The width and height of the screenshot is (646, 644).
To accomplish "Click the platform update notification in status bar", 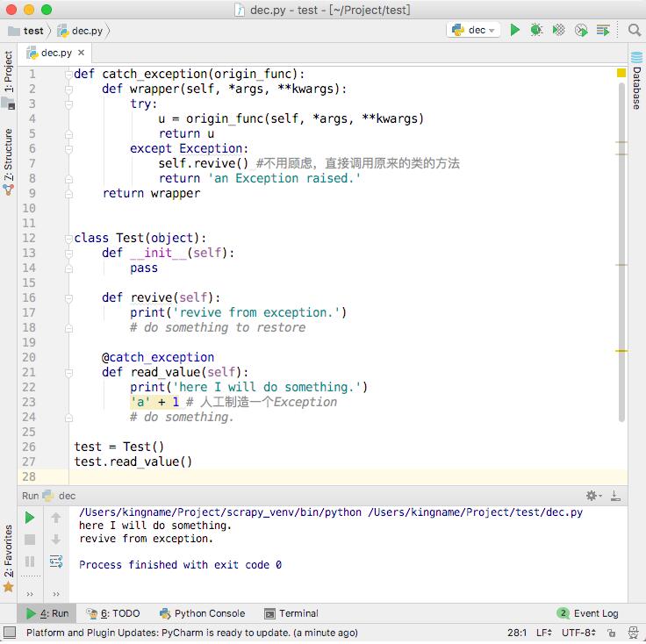I will 191,633.
